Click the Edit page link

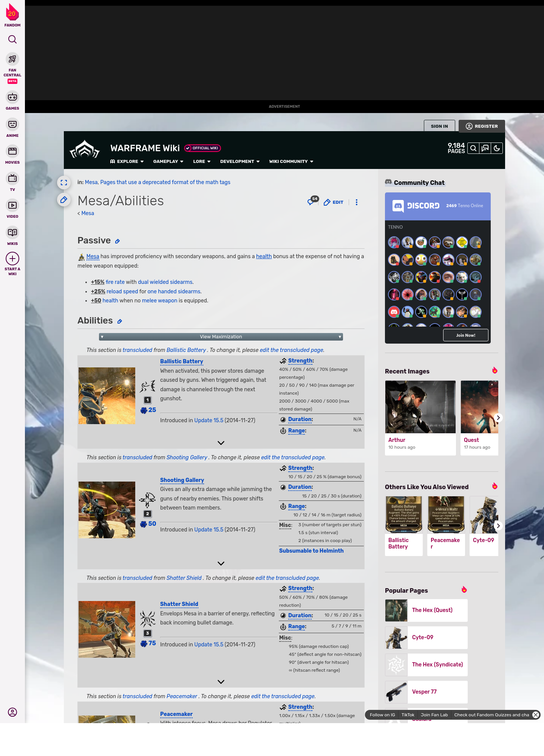click(x=334, y=202)
